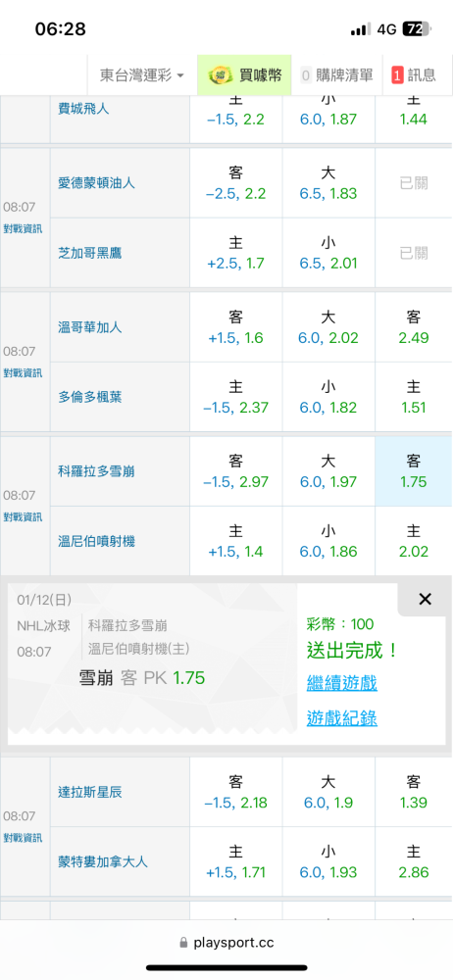Screen dimensions: 453x980
Task: Choose 小 6.0, 1.86 for 溫尼伯噴射機
Action: 328,541
